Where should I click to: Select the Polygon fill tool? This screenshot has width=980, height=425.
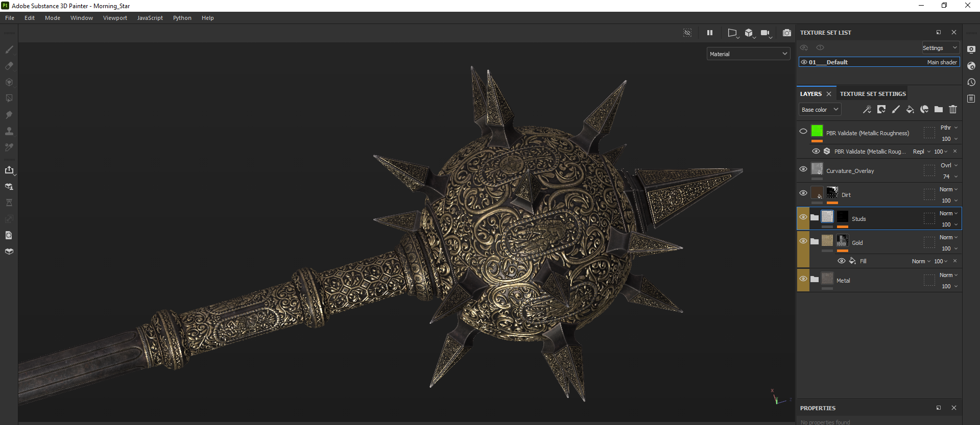[9, 98]
